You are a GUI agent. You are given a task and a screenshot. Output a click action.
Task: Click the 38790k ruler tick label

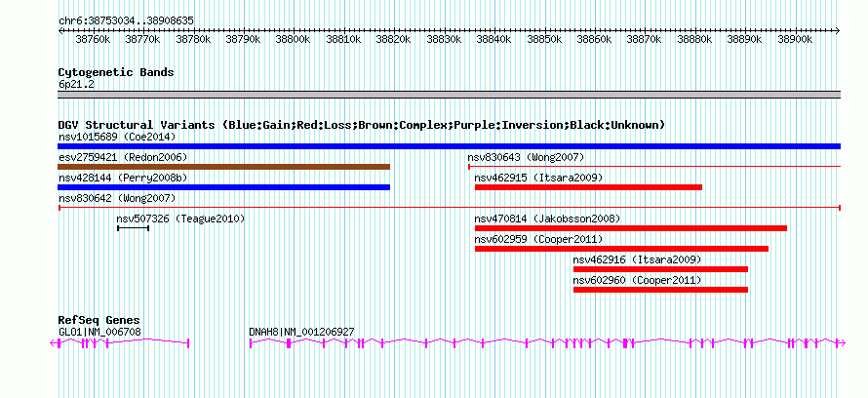[243, 40]
